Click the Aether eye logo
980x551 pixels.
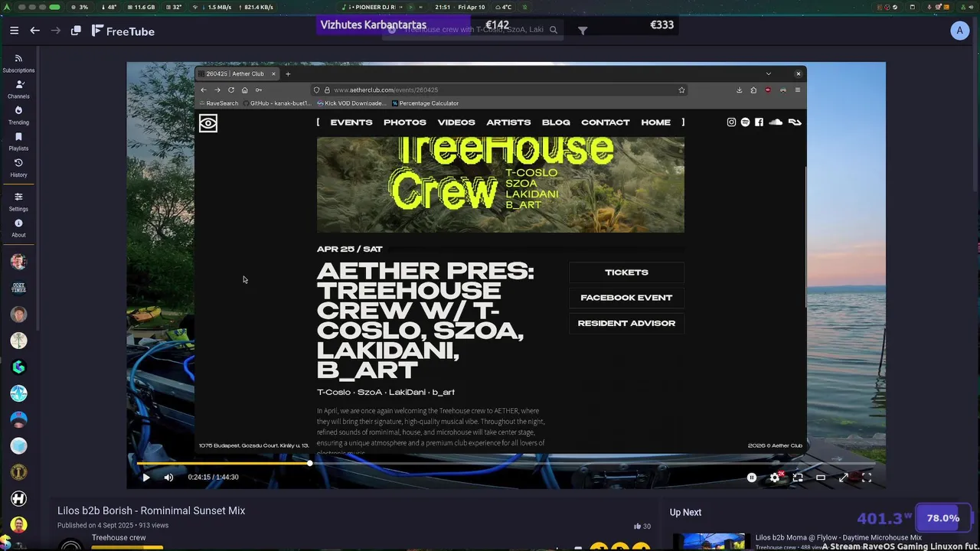(x=208, y=123)
